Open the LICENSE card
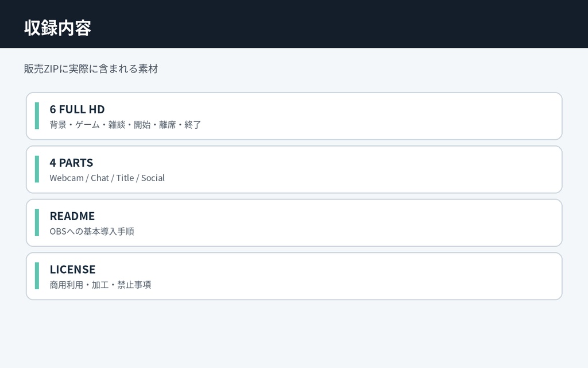Screen dimensions: 588x368 pyautogui.click(x=294, y=276)
